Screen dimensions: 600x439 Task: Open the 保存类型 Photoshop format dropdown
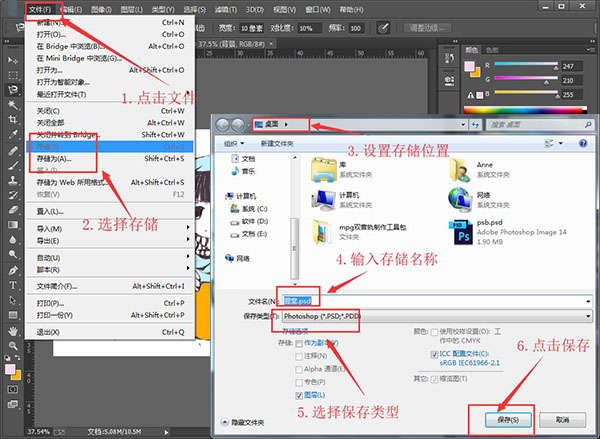coord(437,316)
